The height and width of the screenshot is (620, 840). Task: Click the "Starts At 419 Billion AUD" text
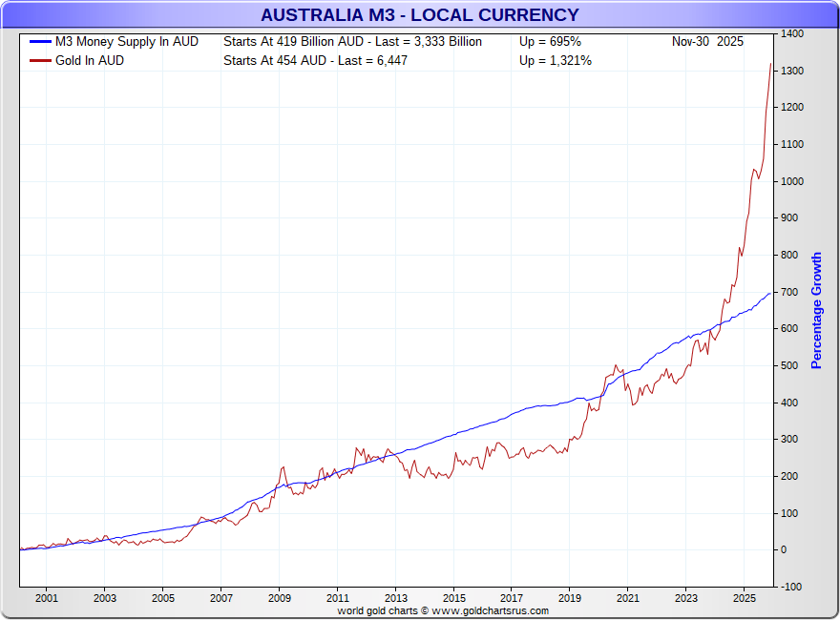tap(293, 42)
